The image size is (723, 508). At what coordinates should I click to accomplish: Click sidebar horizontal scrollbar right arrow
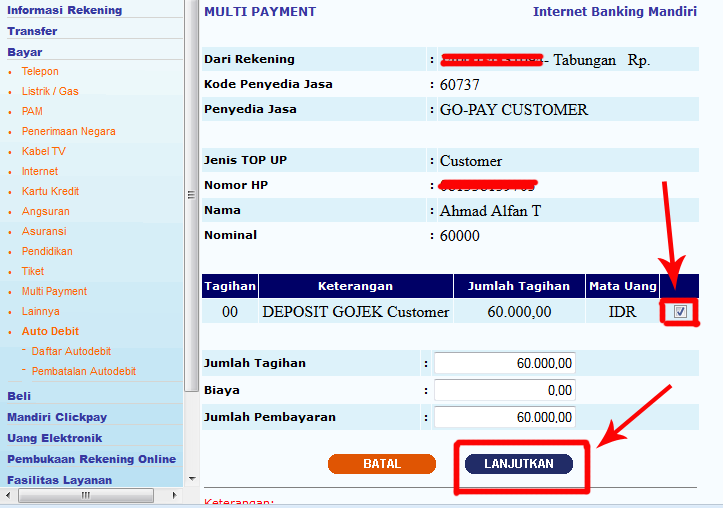(x=174, y=496)
